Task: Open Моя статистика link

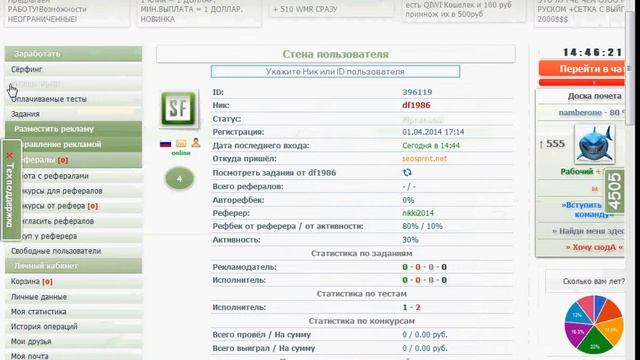Action: click(73, 312)
